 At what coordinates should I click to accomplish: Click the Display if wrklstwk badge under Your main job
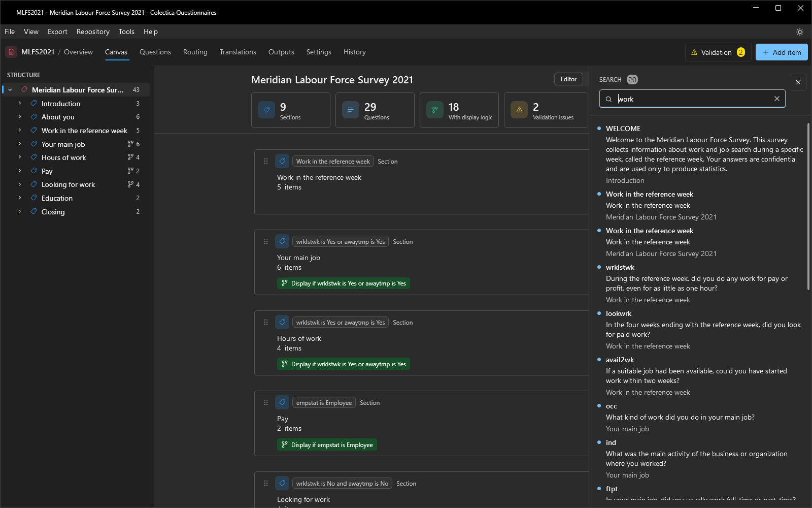click(x=344, y=283)
